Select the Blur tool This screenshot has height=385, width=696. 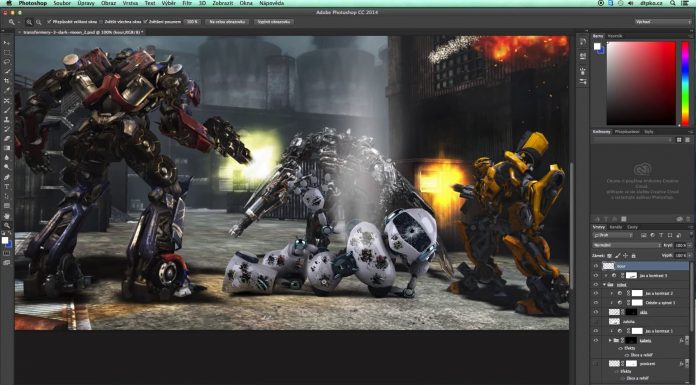[x=8, y=158]
